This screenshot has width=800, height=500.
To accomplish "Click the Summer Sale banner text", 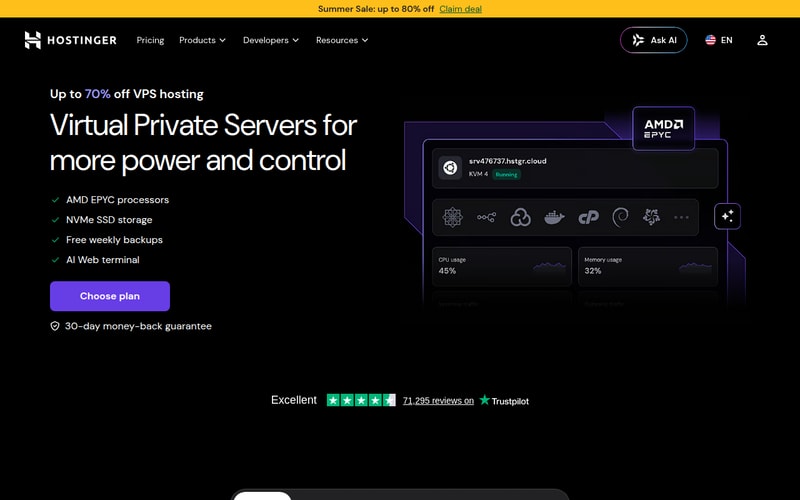I will coord(376,9).
